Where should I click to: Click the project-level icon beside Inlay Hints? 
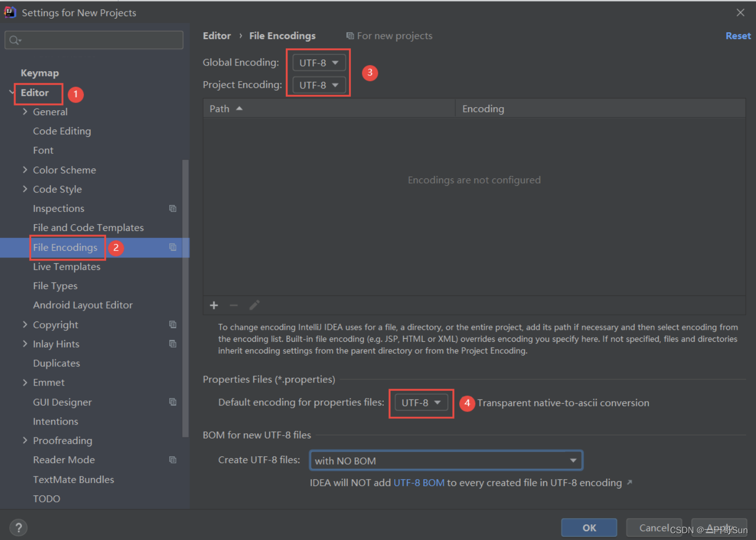click(173, 344)
